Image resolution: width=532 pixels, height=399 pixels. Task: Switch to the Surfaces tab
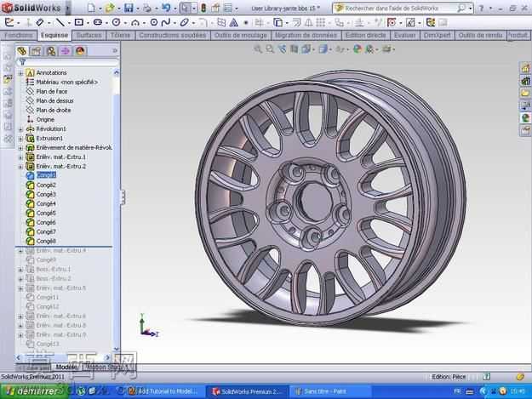click(x=89, y=35)
